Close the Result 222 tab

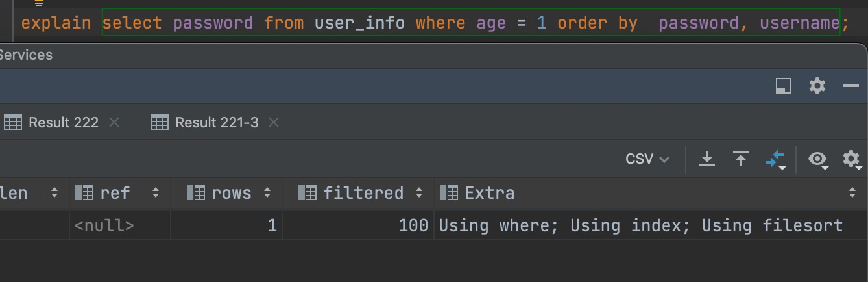coord(114,122)
